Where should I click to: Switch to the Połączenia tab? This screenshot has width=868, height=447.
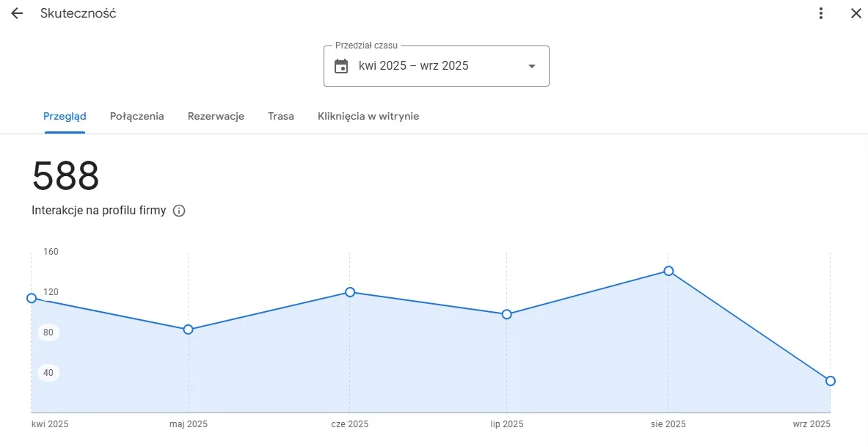(x=136, y=116)
